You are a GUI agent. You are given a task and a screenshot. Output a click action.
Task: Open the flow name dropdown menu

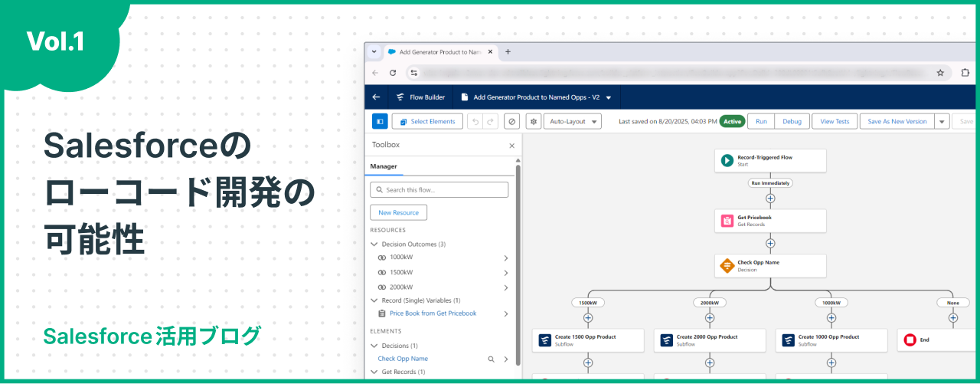[x=609, y=98]
